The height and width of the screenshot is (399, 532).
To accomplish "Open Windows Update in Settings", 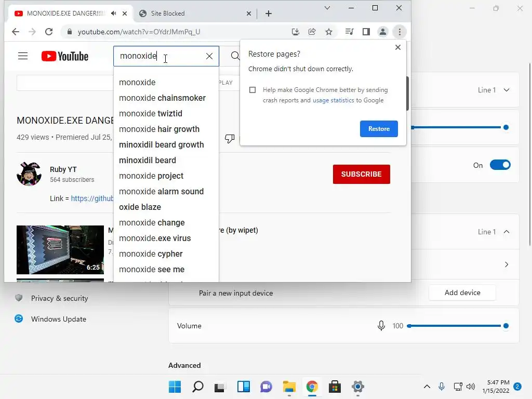I will (58, 320).
